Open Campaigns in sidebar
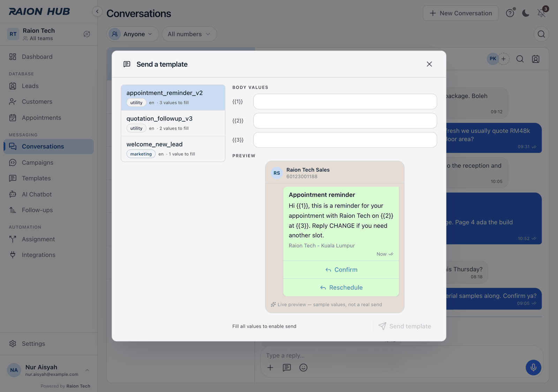This screenshot has height=392, width=558. click(48, 162)
